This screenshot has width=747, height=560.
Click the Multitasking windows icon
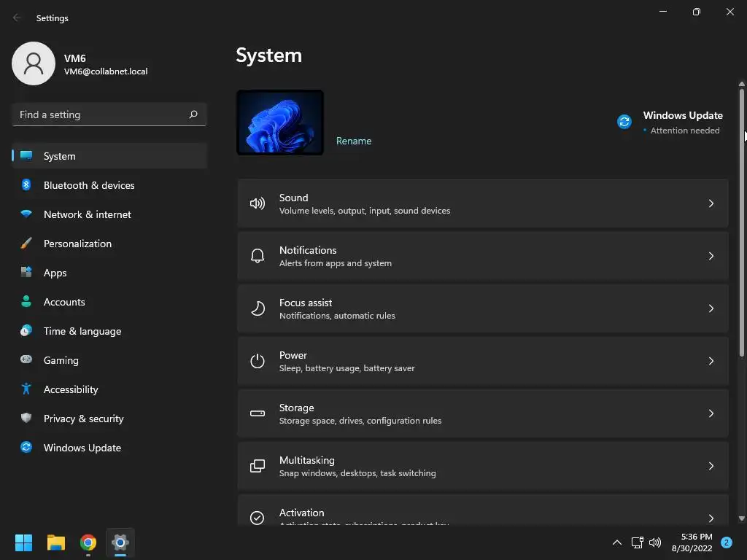(258, 466)
